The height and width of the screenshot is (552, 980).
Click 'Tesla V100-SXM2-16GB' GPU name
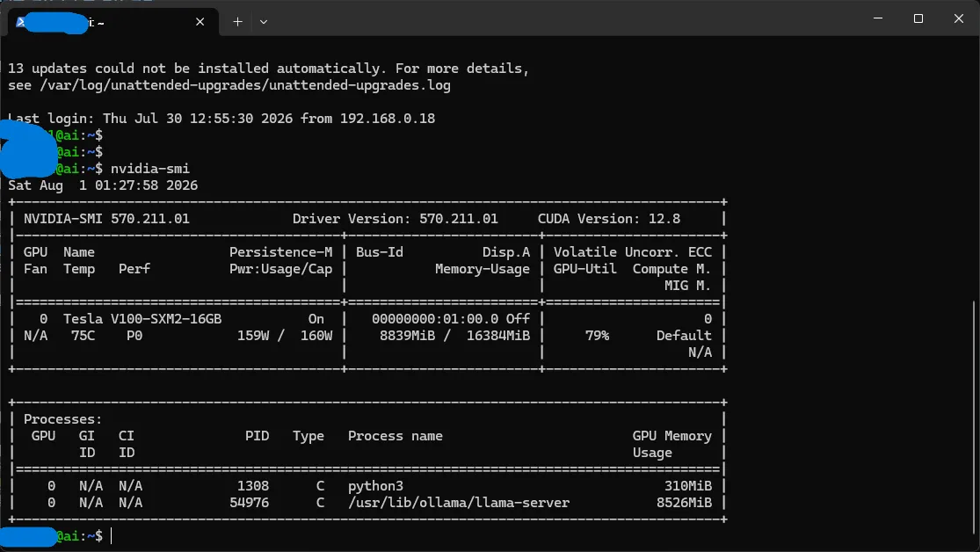[142, 319]
